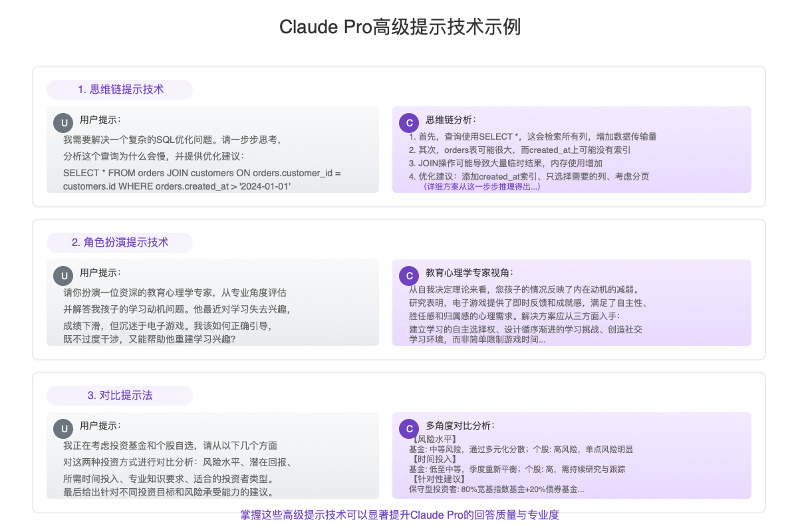Click step 2. 其次，orders表可能很大
This screenshot has width=798, height=532.
point(519,150)
